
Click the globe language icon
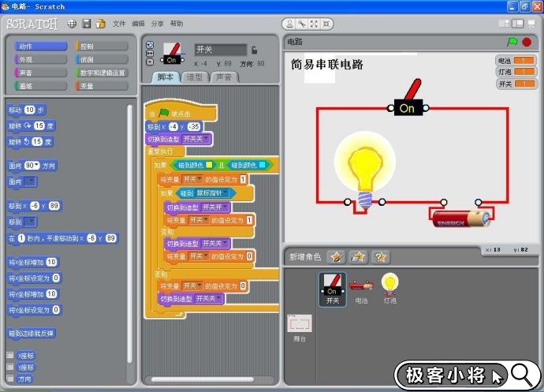tap(72, 24)
